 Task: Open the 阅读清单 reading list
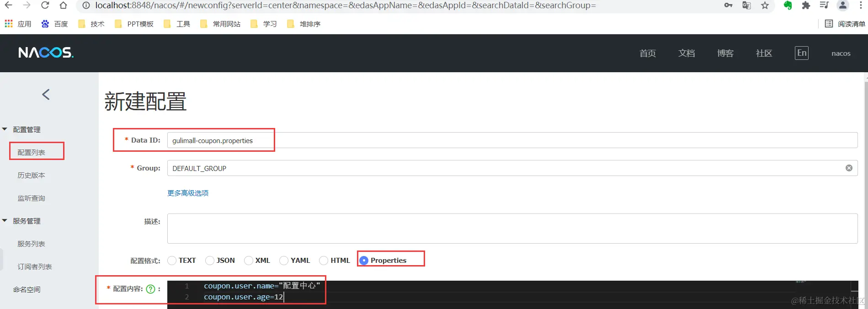tap(845, 24)
